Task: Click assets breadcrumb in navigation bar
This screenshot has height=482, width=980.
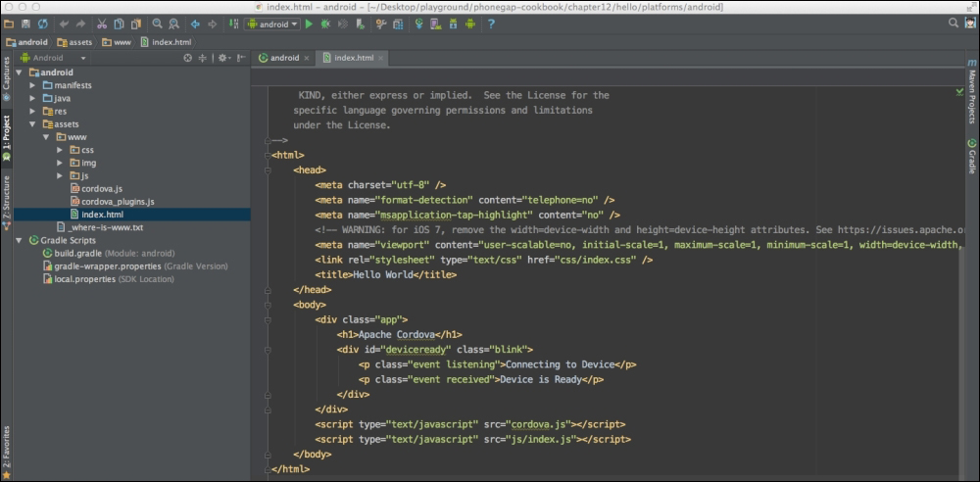Action: [74, 42]
